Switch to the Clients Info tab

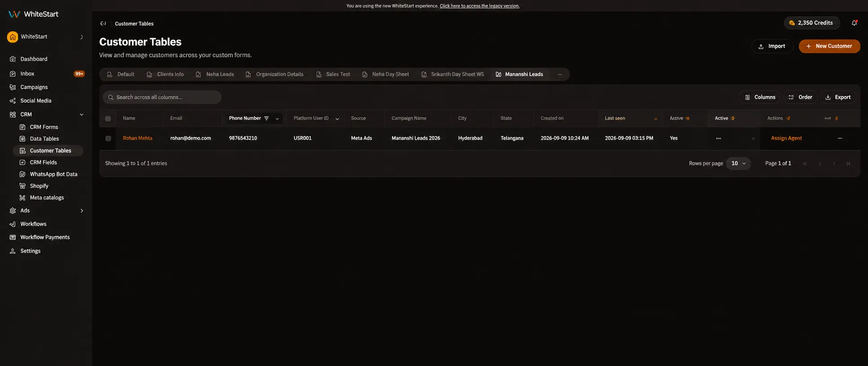click(x=165, y=74)
